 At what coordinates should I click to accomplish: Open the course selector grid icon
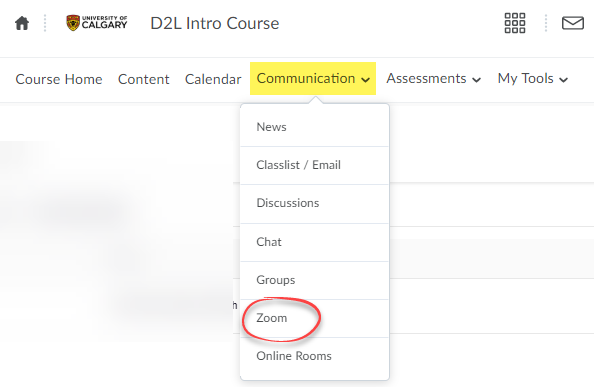coord(515,23)
